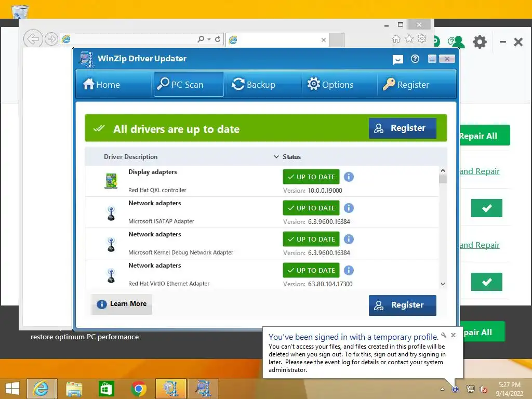532x399 pixels.
Task: Open Recycle Bin on desktop
Action: coord(20,11)
